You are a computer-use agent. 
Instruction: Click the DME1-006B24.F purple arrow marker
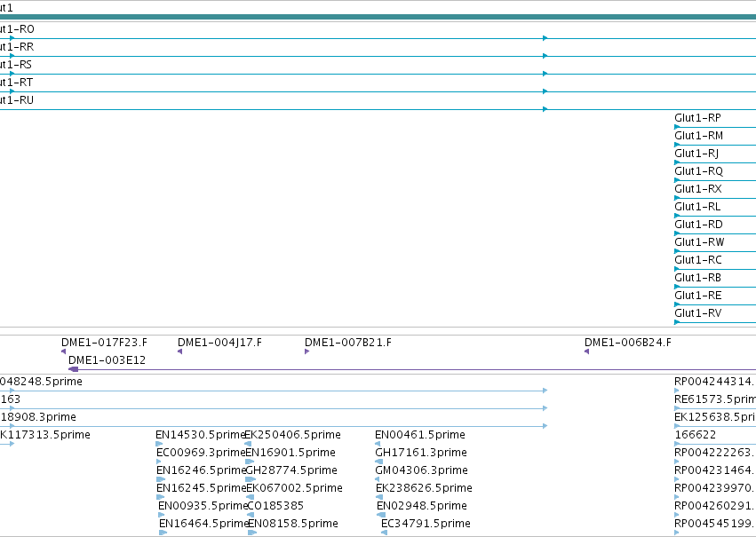click(587, 351)
